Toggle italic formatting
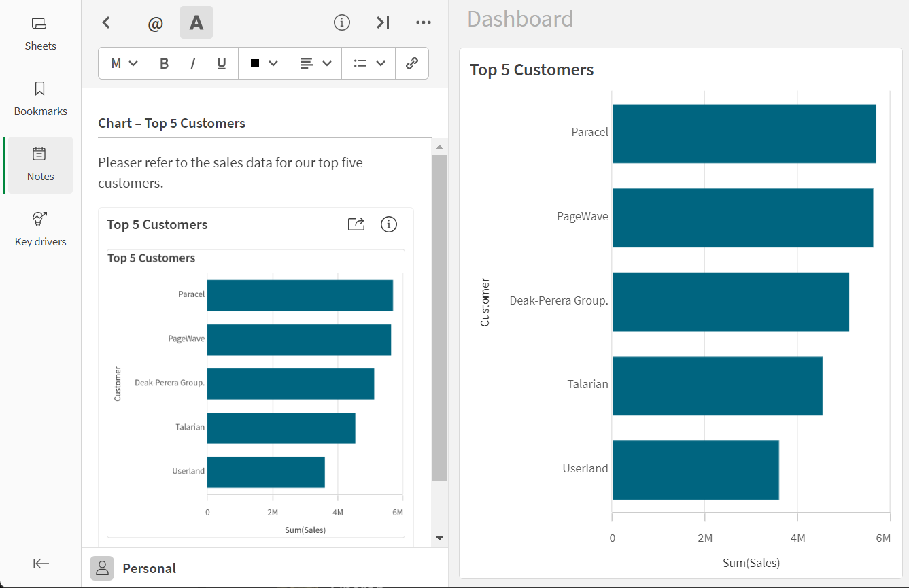 193,63
